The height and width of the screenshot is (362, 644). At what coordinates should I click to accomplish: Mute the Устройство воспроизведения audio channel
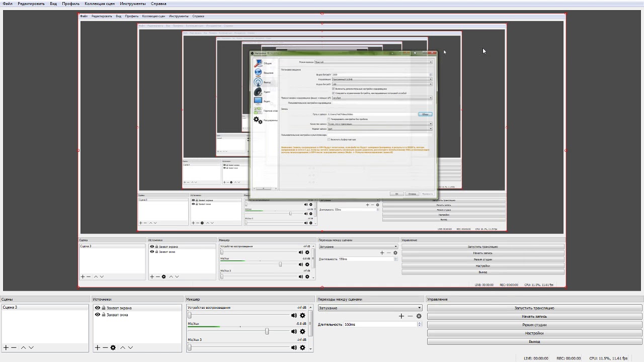click(x=294, y=315)
